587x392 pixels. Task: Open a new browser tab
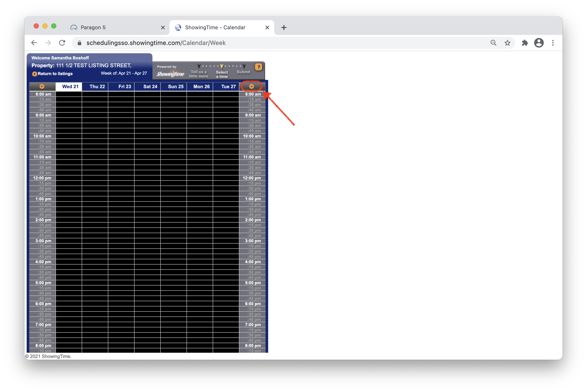pos(284,28)
